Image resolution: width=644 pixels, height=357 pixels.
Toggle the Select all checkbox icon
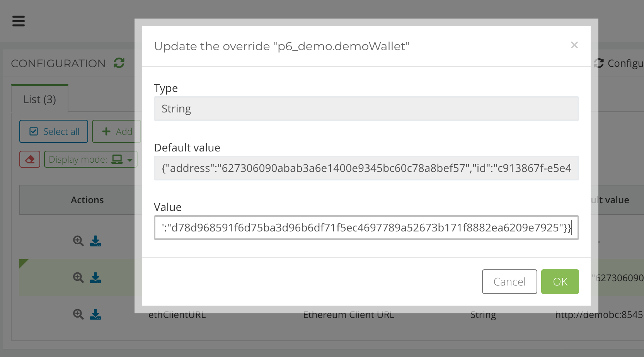tap(34, 131)
